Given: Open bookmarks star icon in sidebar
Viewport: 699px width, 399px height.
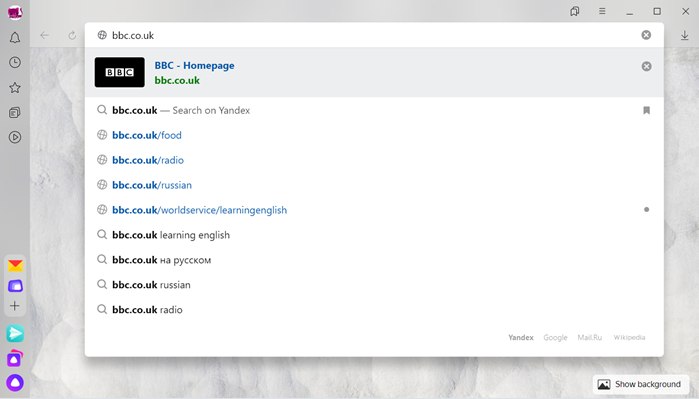Looking at the screenshot, I should (15, 87).
